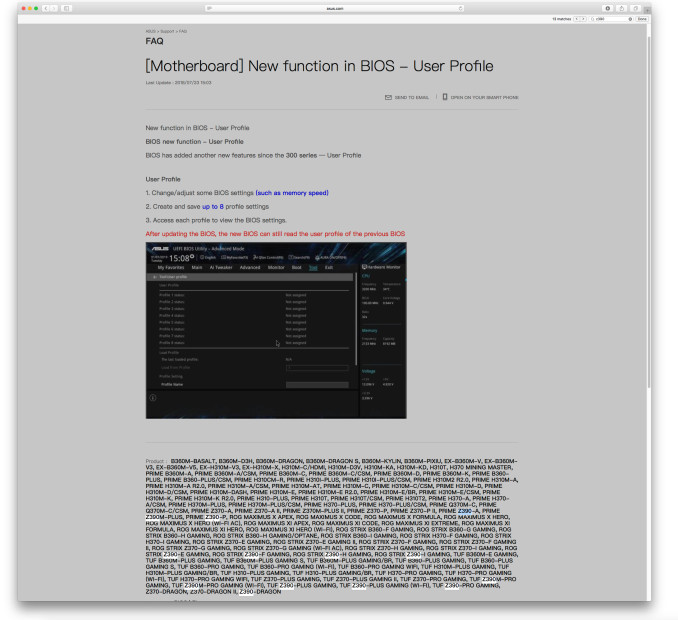Open the Safari downloads icon
Screen dimensions: 678x620
608,8
